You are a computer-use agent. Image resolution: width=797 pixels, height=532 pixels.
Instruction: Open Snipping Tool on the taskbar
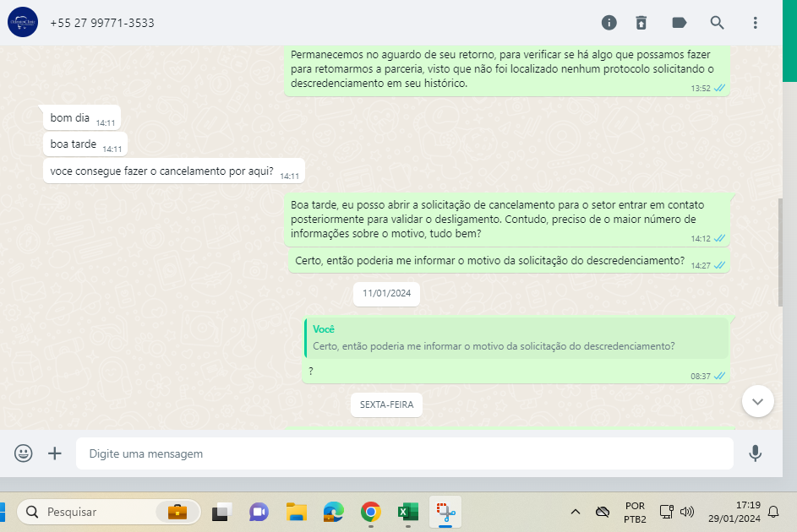tap(445, 512)
